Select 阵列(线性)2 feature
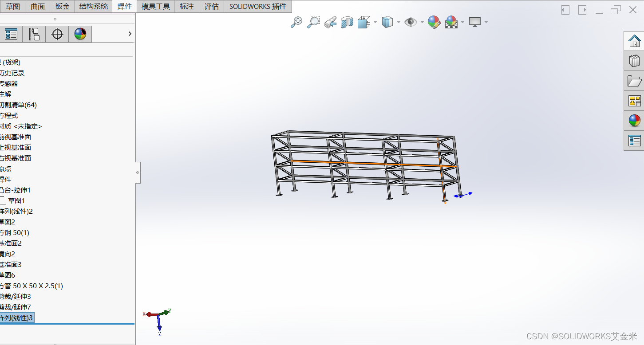Image resolution: width=644 pixels, height=345 pixels. [x=16, y=212]
